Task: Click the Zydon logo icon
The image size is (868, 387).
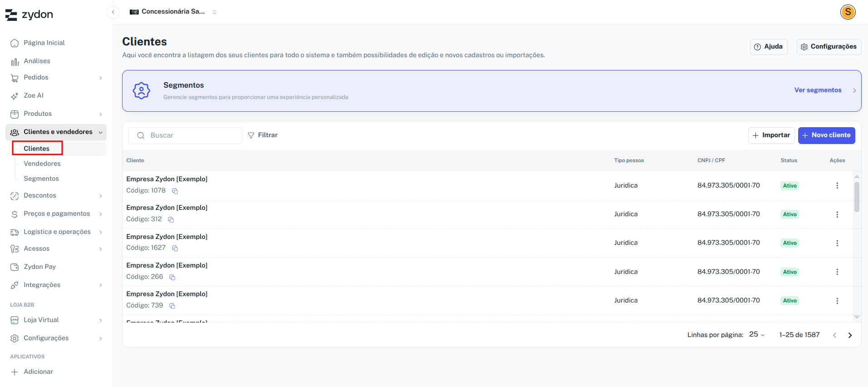Action: pyautogui.click(x=11, y=15)
